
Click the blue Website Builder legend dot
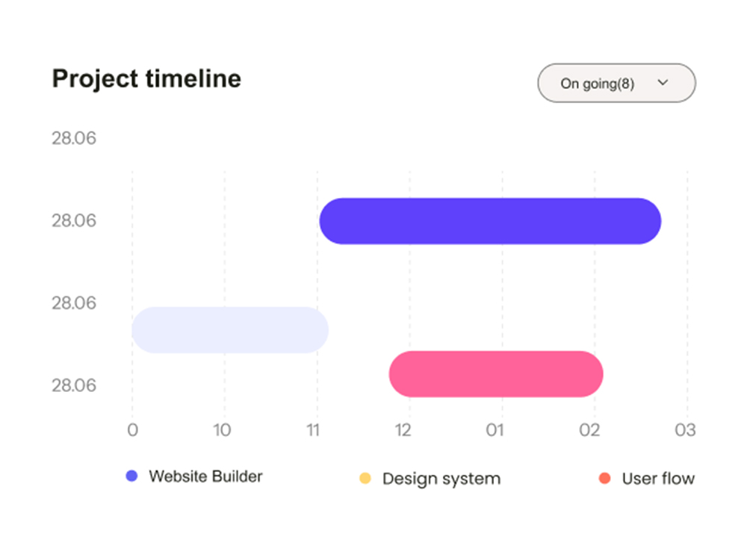[134, 476]
